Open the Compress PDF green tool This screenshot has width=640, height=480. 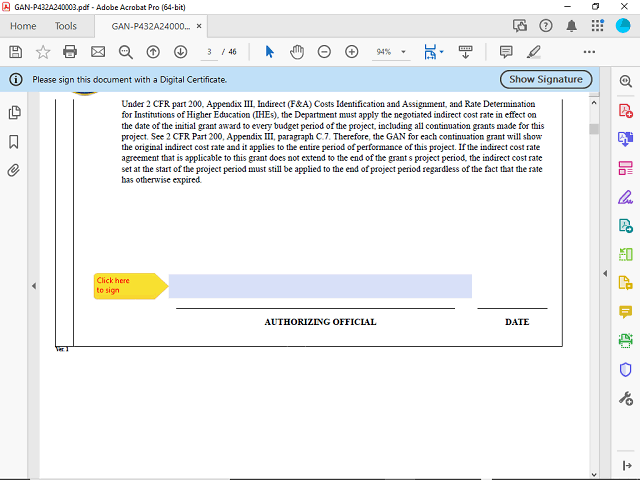[x=625, y=254]
